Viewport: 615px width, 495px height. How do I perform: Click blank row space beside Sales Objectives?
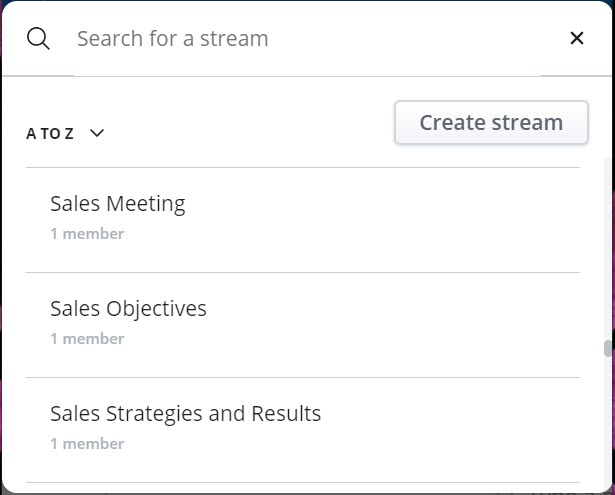pos(392,325)
